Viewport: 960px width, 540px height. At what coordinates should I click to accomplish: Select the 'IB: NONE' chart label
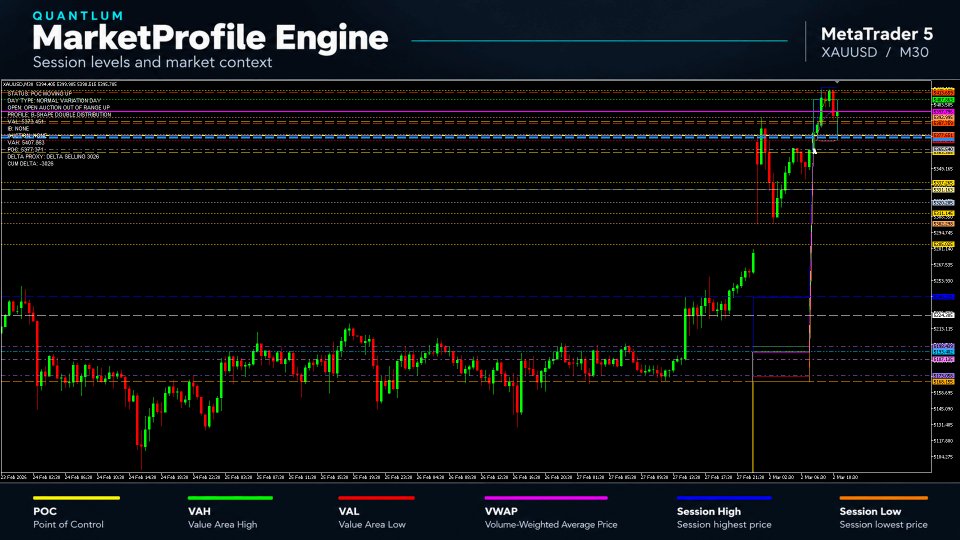(18, 129)
